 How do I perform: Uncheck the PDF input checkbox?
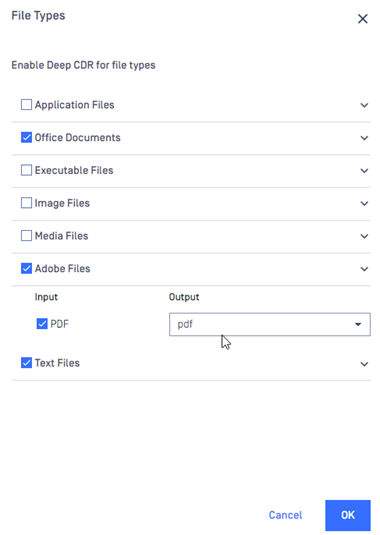tap(42, 323)
